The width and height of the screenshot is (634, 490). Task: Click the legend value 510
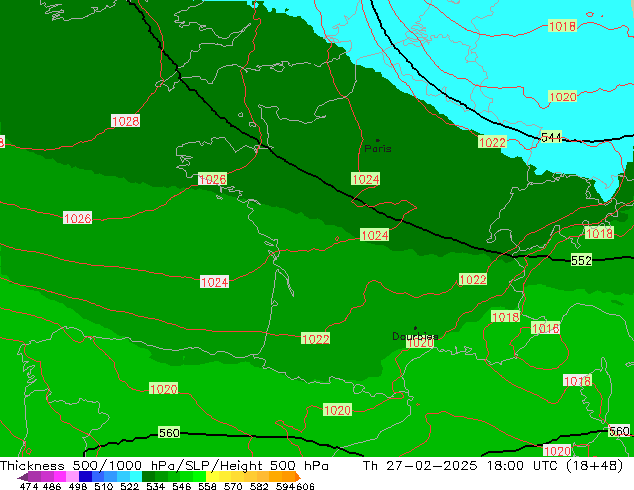[x=104, y=486]
